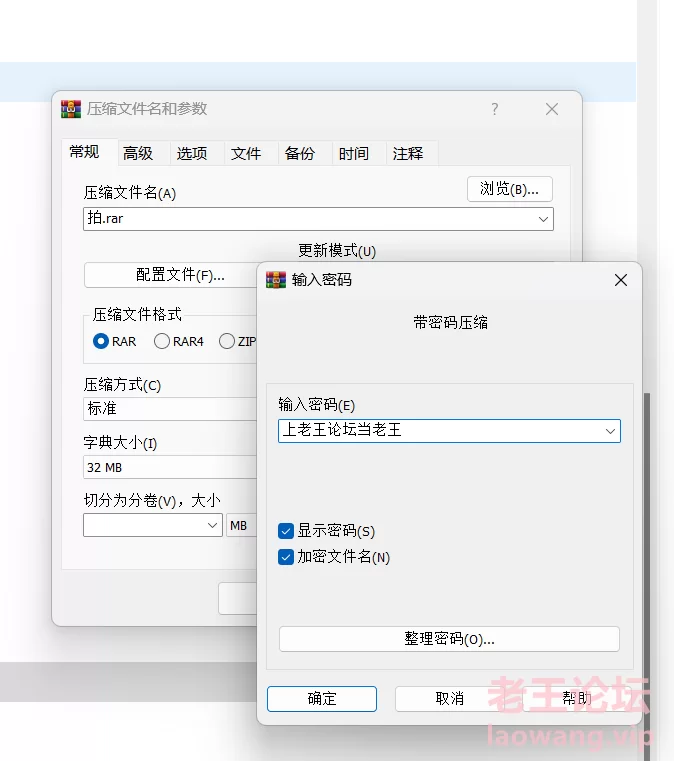Click the 更新模式(U) label
674x761 pixels.
[337, 251]
